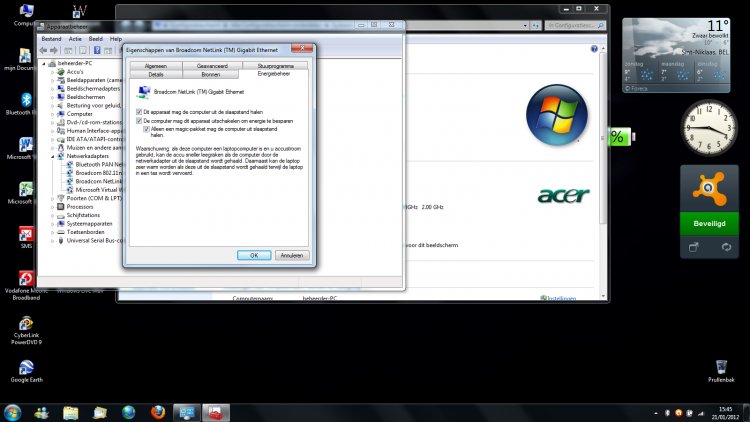Click the avast gadget refresh icon
This screenshot has height=422, width=750.
(x=726, y=246)
